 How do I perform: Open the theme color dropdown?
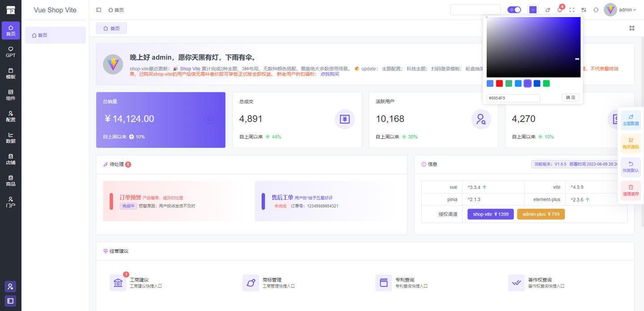533,9
